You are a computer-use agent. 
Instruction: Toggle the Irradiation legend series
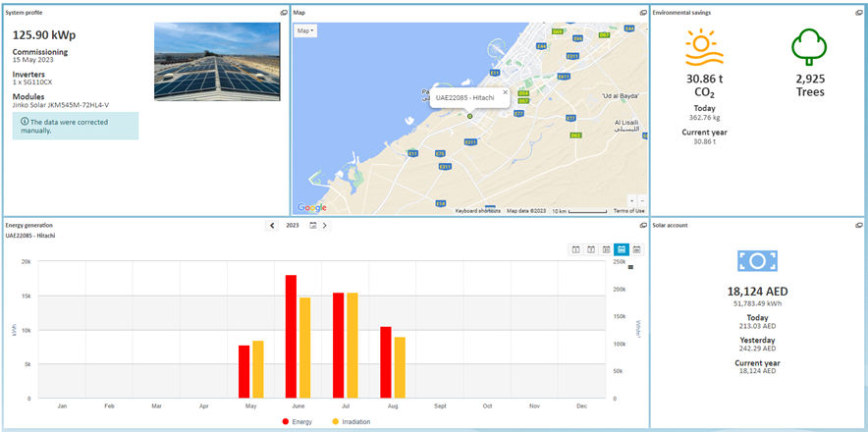tap(351, 422)
